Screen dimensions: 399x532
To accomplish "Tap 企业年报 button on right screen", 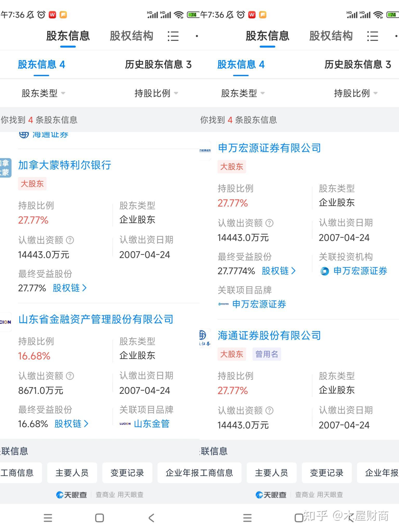I will pyautogui.click(x=378, y=473).
